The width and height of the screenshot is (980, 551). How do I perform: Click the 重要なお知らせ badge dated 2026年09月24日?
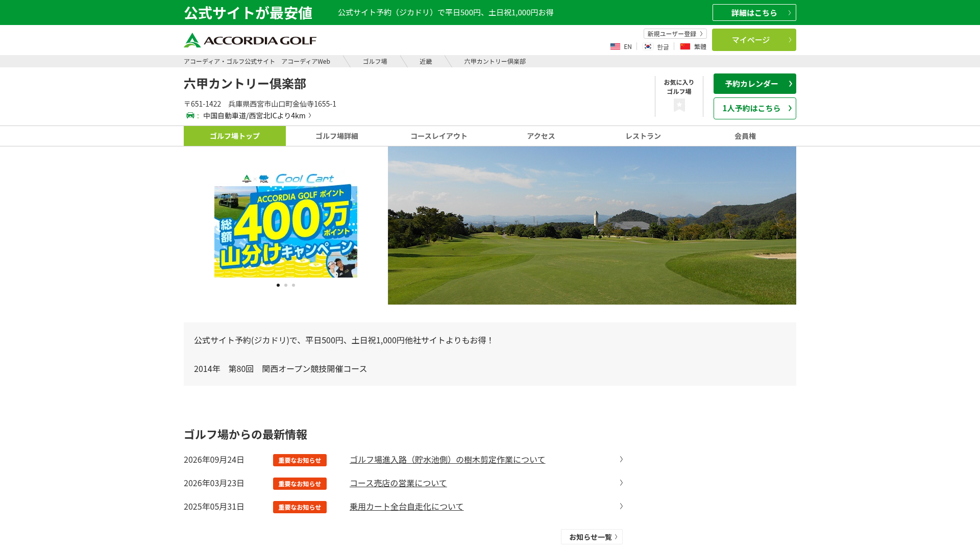pyautogui.click(x=300, y=460)
